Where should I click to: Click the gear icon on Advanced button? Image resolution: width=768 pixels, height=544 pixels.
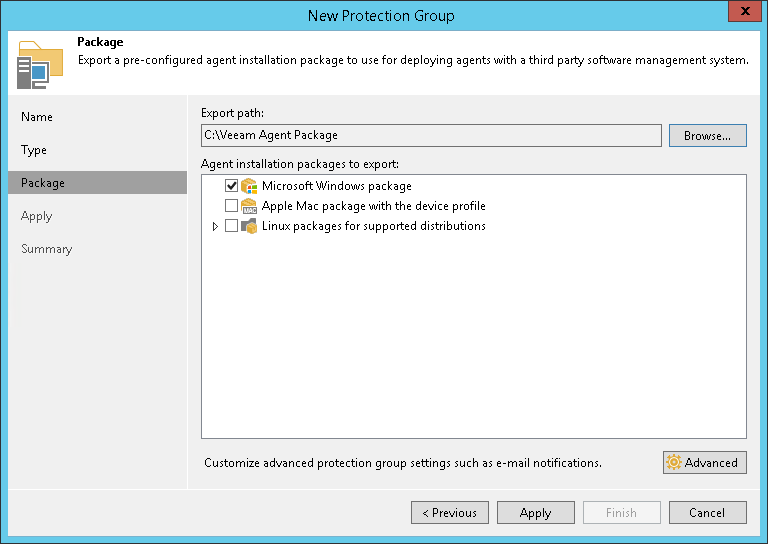674,462
